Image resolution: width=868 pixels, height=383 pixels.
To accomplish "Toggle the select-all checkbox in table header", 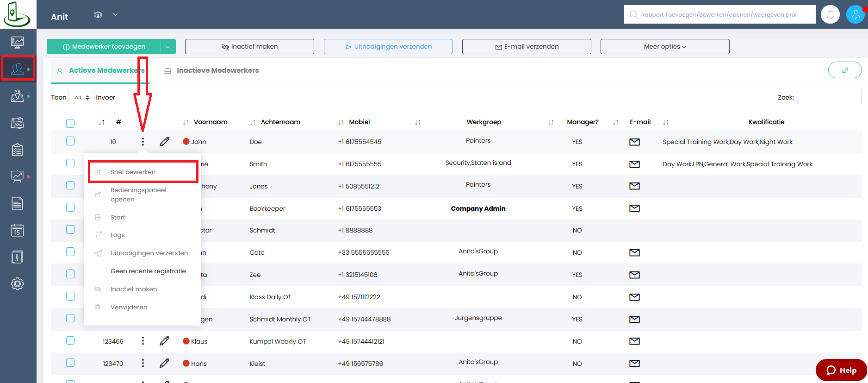I will tap(70, 123).
